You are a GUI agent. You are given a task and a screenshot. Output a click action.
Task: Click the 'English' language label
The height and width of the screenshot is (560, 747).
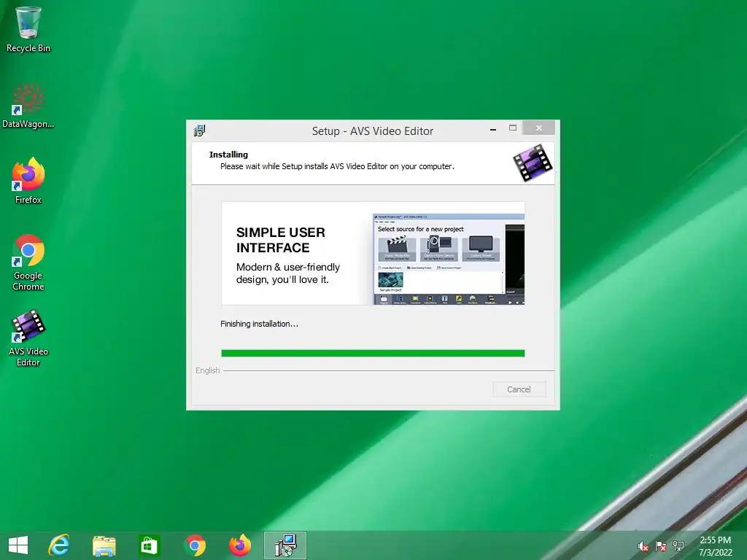(x=208, y=370)
